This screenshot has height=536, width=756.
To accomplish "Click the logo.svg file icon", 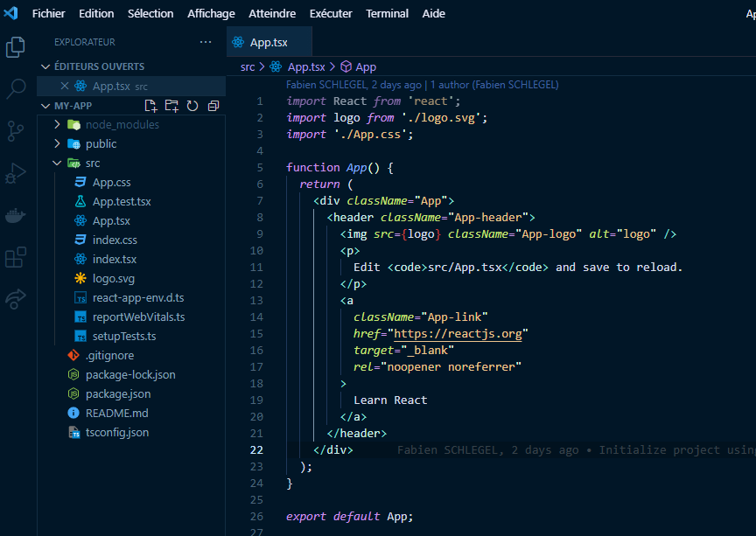I will pos(80,278).
